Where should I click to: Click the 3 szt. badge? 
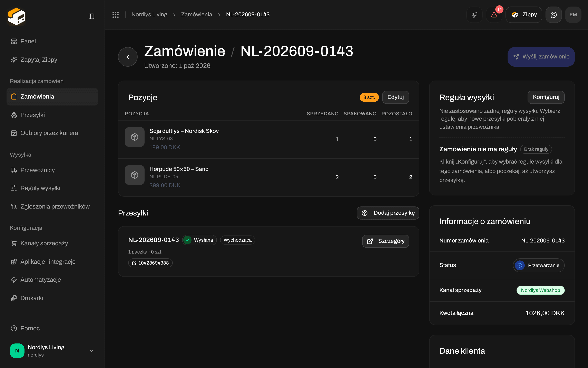(369, 97)
